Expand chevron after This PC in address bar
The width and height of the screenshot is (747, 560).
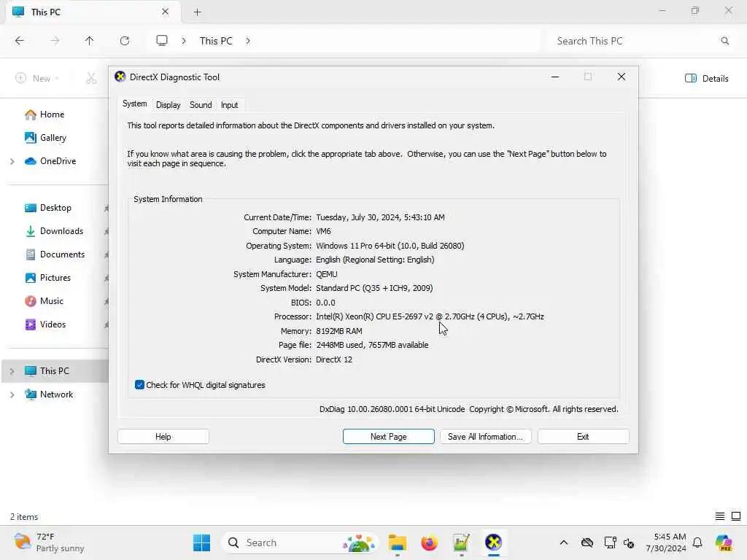click(248, 41)
